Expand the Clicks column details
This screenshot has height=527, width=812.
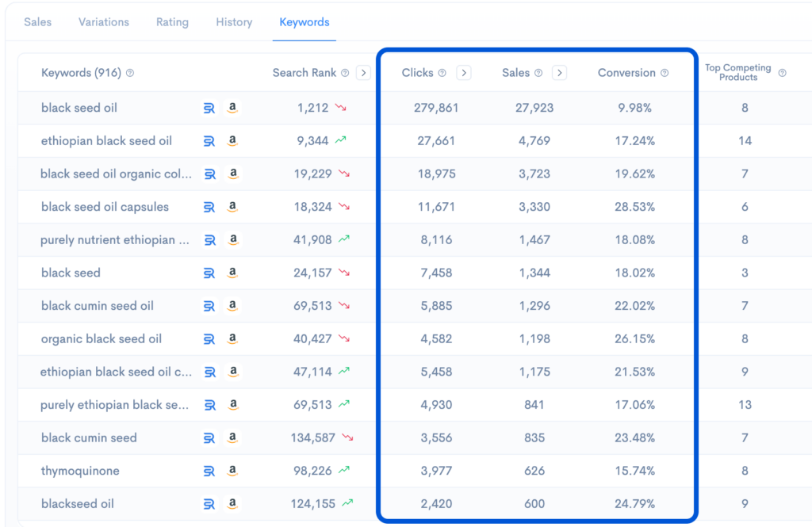463,72
